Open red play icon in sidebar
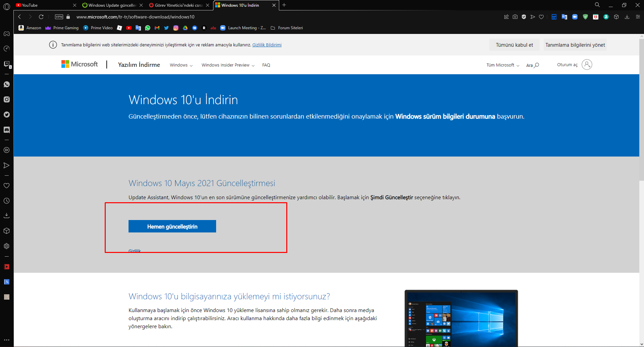The height and width of the screenshot is (347, 644). 6,267
